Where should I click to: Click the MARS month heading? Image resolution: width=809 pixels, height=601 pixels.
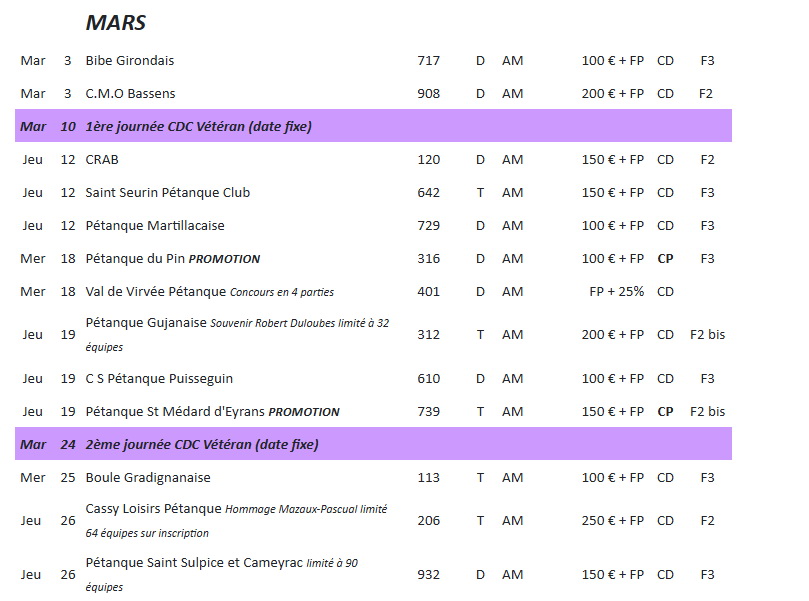coord(115,23)
